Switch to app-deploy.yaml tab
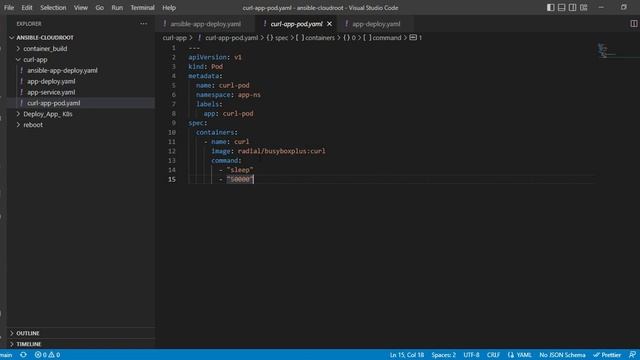This screenshot has width=640, height=360. point(376,24)
